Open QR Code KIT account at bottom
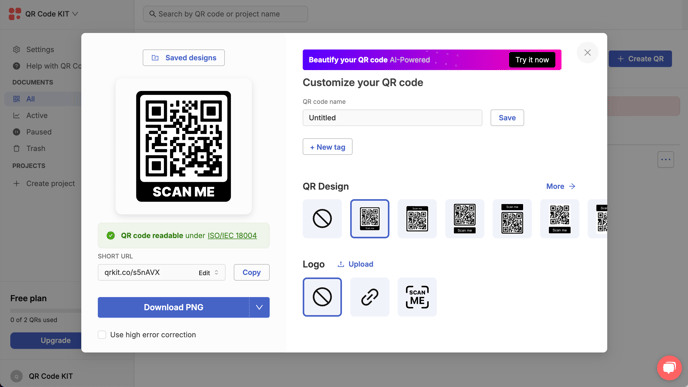Screen dimensions: 688x387 42,376
